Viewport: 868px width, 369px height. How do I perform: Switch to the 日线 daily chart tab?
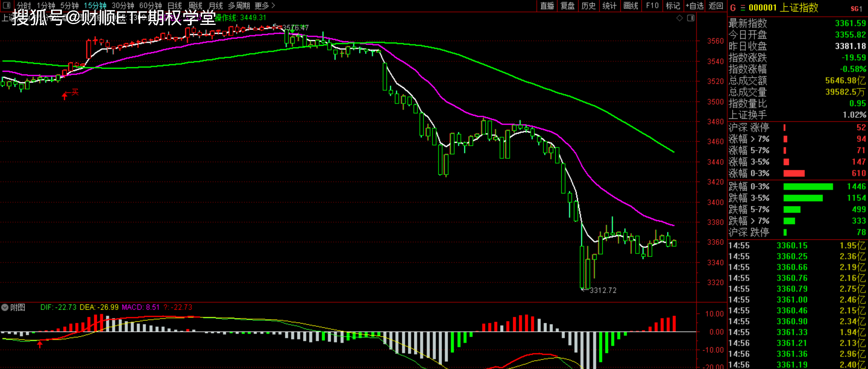pyautogui.click(x=175, y=6)
